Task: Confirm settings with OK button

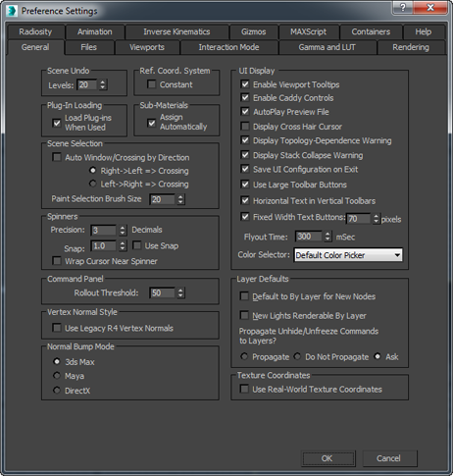Action: click(x=327, y=458)
